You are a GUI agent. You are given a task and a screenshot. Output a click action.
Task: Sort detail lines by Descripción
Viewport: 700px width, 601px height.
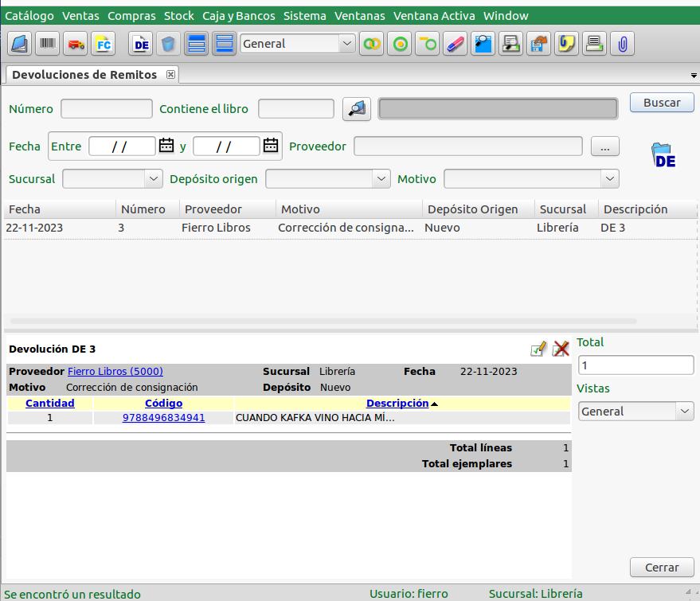[x=397, y=404]
